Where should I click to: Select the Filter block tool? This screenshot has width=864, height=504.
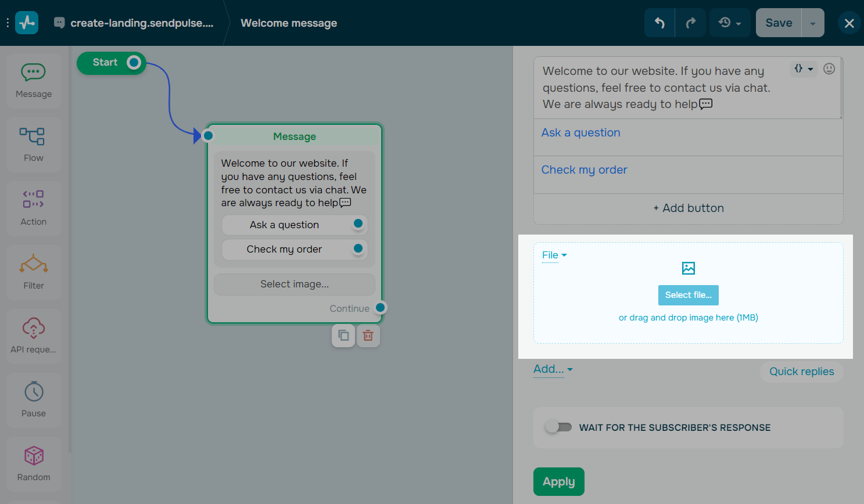pyautogui.click(x=33, y=272)
